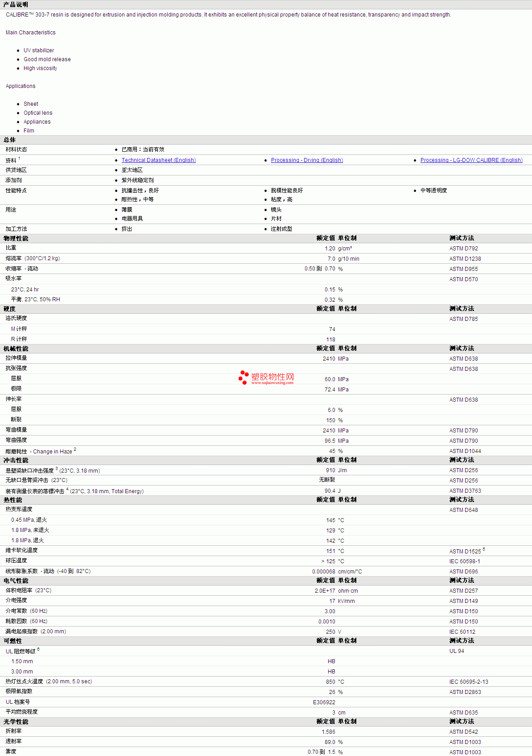This screenshot has height=756, width=532.
Task: Click the '电气性能' section header
Action: pos(16,581)
